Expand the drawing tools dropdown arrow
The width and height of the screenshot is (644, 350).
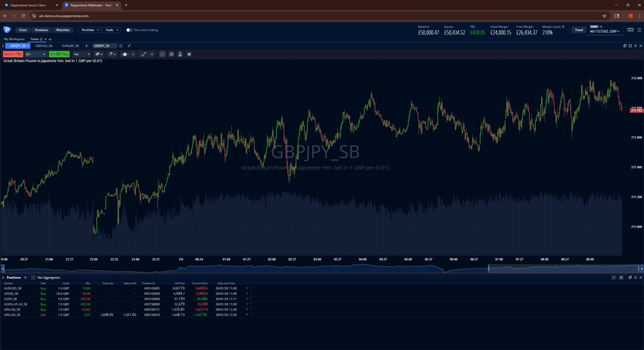point(152,54)
